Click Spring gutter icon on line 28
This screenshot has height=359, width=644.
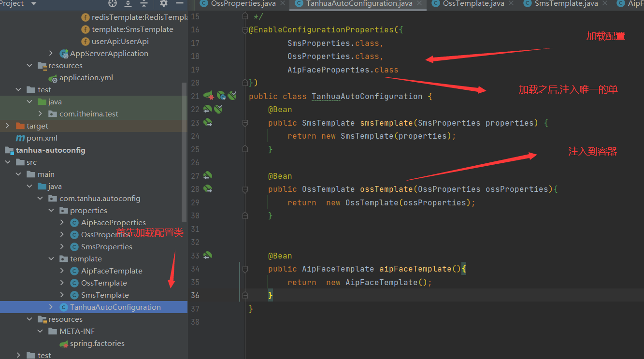tap(208, 189)
